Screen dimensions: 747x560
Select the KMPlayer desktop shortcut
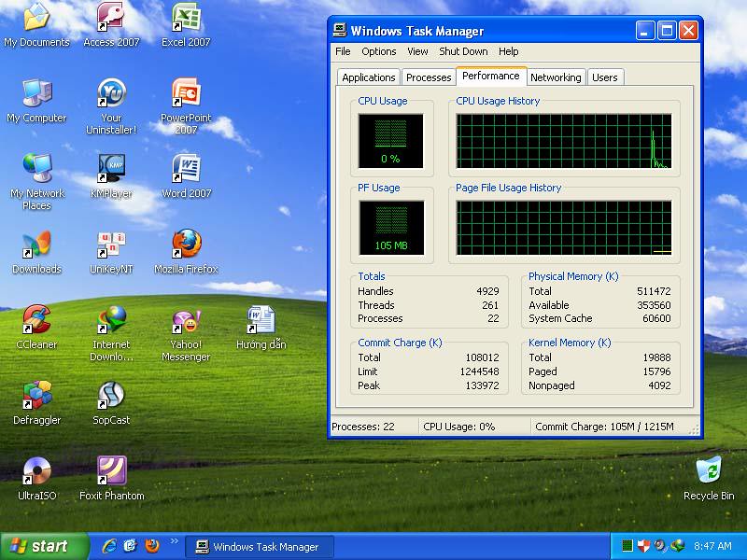111,176
